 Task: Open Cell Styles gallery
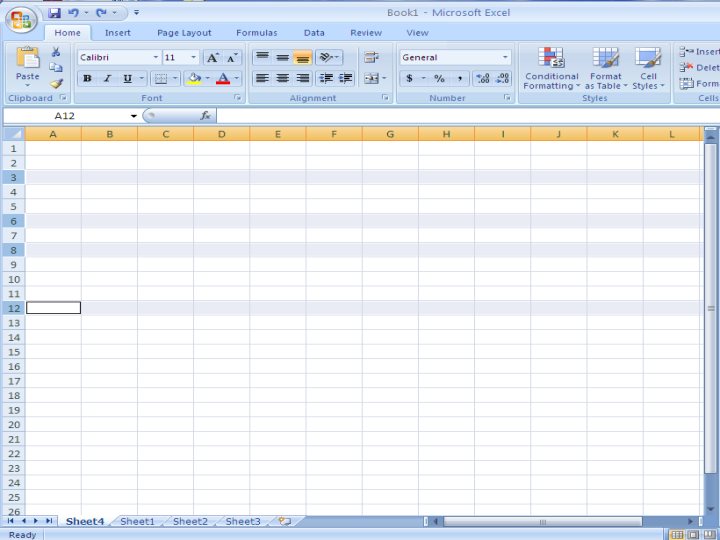tap(648, 68)
